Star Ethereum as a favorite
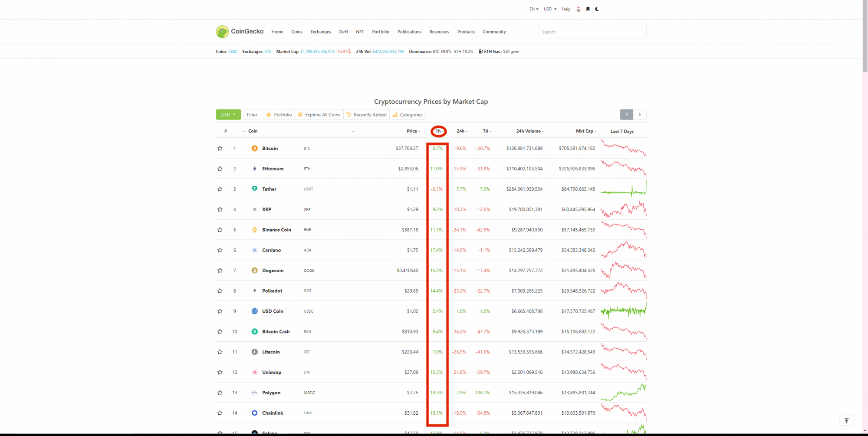Image resolution: width=868 pixels, height=436 pixels. point(220,169)
